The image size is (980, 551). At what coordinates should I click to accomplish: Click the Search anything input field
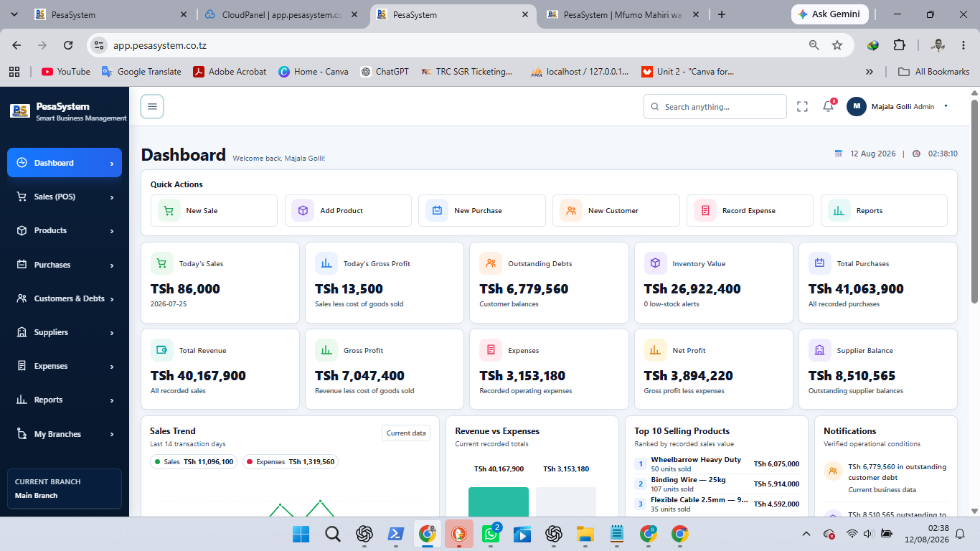(715, 106)
